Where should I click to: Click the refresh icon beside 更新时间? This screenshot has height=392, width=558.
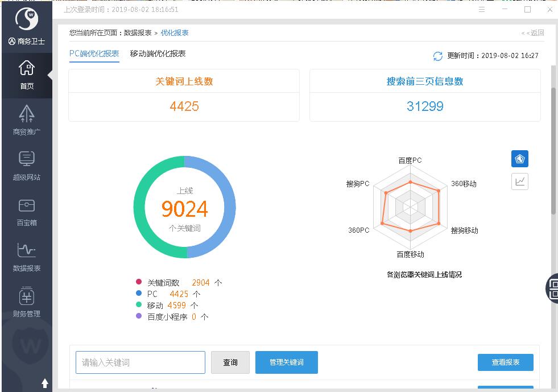[x=437, y=56]
